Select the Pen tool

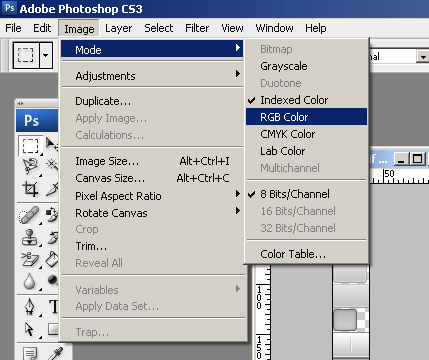point(29,306)
